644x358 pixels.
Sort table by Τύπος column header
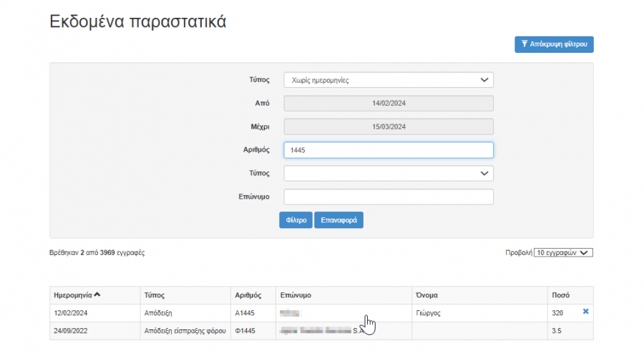[x=155, y=295]
